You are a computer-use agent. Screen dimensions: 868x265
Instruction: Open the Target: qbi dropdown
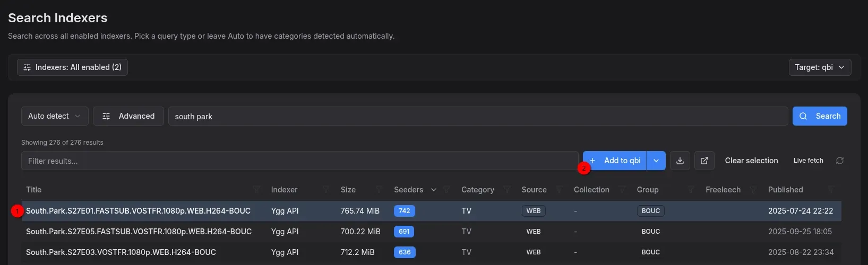click(x=819, y=67)
